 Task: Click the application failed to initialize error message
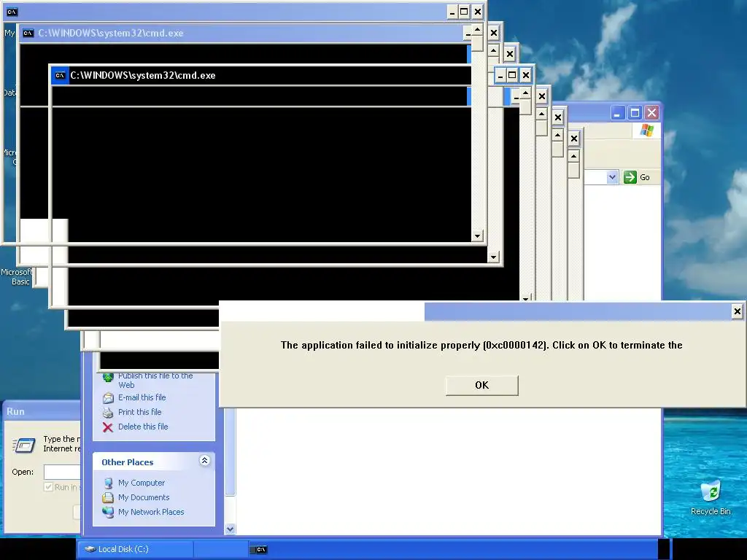point(481,345)
